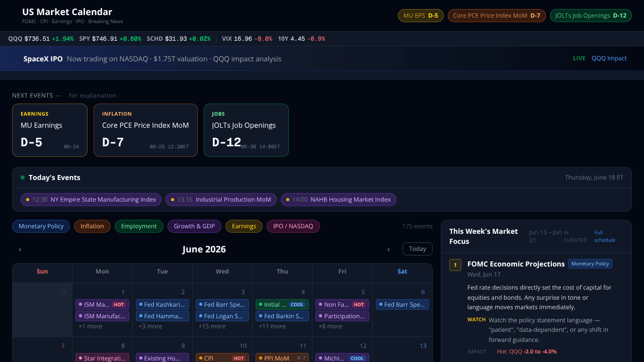Image resolution: width=644 pixels, height=362 pixels.
Task: Go to next month arrow
Action: pyautogui.click(x=388, y=249)
